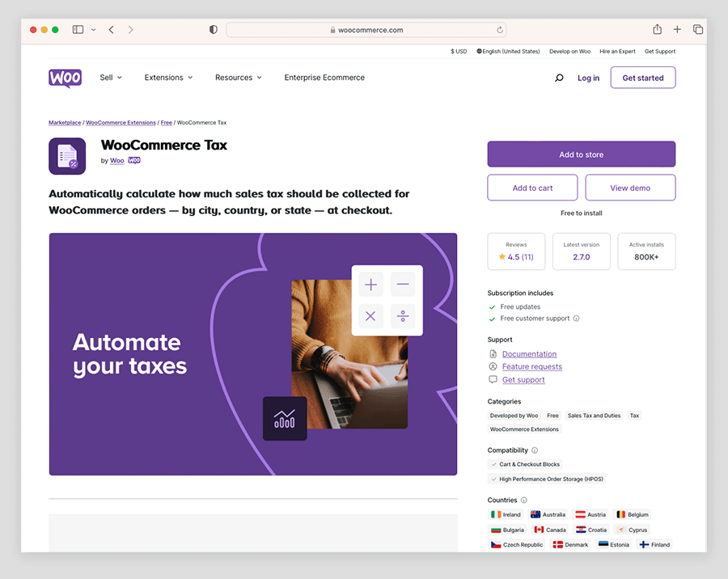Click View demo button
This screenshot has width=728, height=579.
click(x=630, y=188)
